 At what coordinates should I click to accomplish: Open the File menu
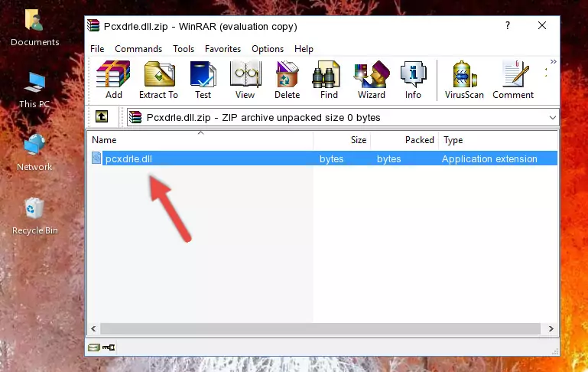point(97,49)
